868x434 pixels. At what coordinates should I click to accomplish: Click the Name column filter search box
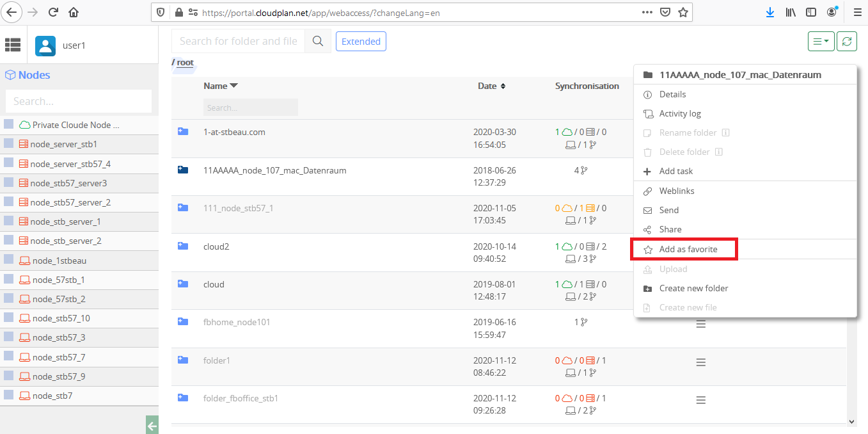251,108
